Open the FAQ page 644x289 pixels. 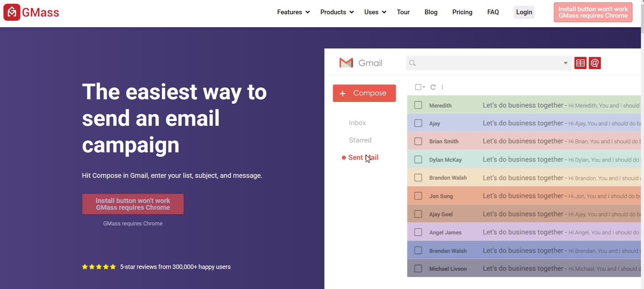click(493, 12)
